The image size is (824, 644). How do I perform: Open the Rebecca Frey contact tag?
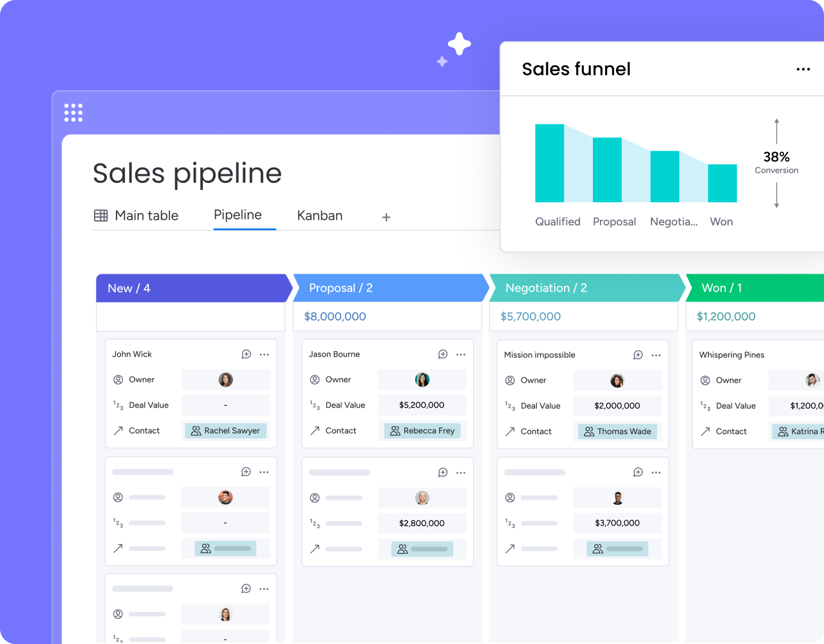(x=422, y=431)
